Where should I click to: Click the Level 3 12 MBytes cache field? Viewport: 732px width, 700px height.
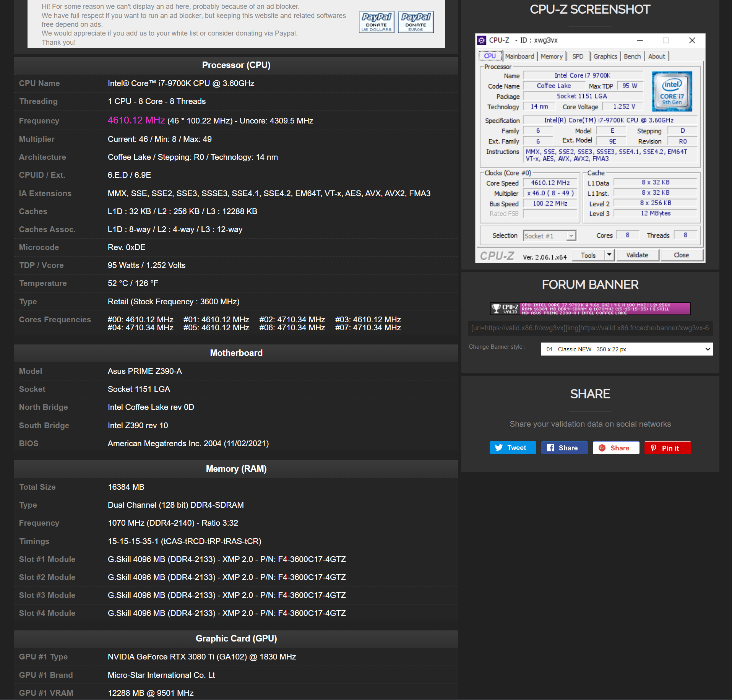(x=656, y=213)
